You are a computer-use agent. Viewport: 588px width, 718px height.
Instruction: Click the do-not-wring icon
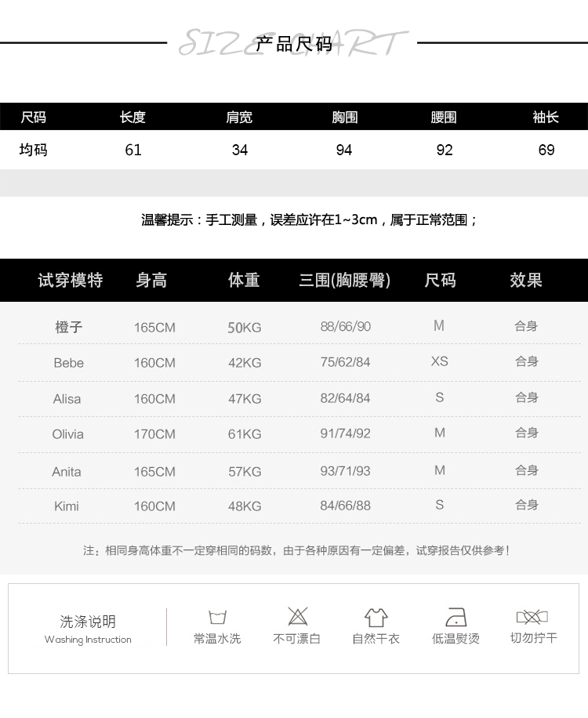532,617
